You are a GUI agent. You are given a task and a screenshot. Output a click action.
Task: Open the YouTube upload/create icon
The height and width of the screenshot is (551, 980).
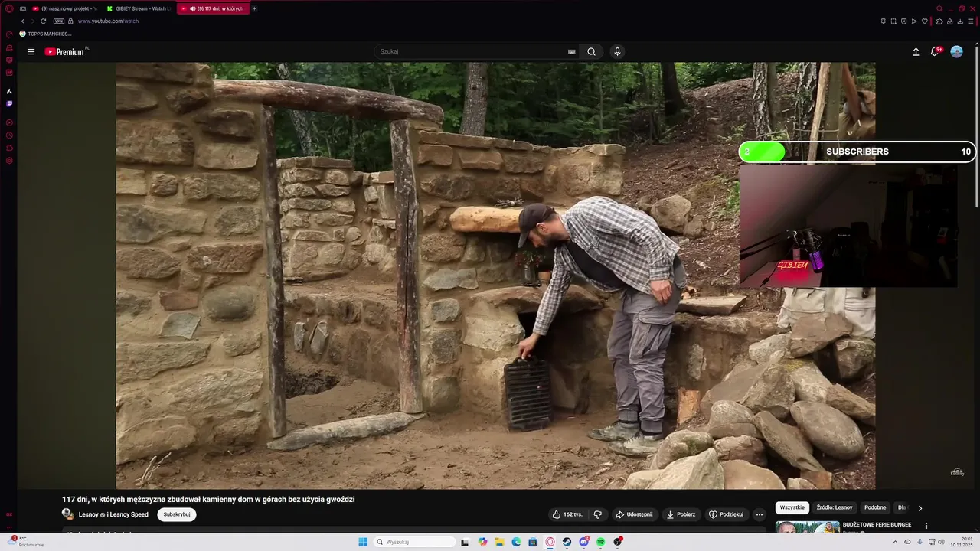click(916, 52)
